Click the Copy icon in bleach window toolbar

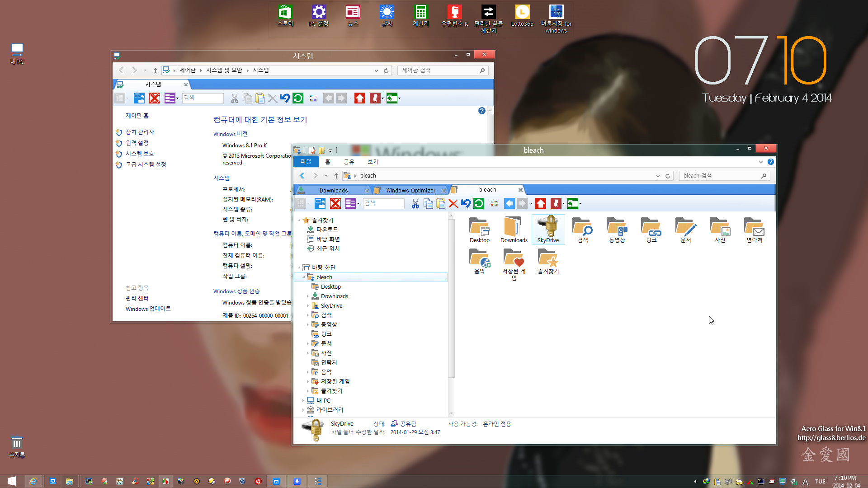coord(428,204)
